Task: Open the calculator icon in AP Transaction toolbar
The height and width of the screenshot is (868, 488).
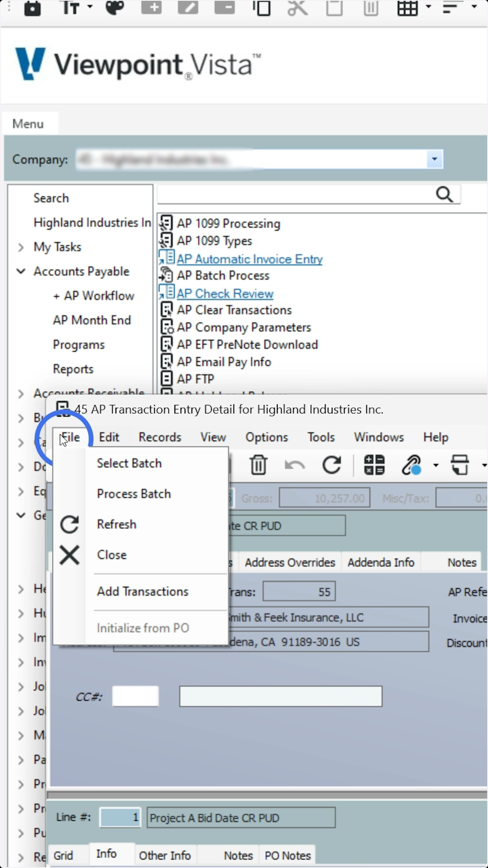Action: pos(375,465)
